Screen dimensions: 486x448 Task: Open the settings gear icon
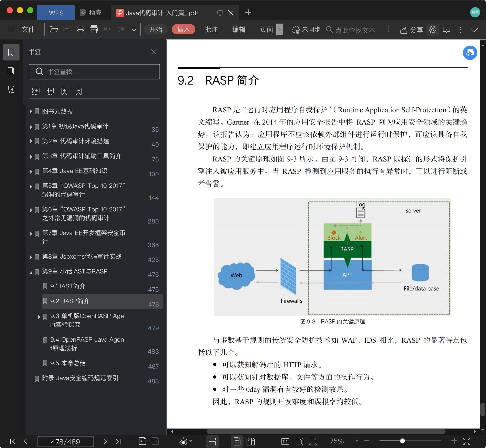tap(433, 30)
